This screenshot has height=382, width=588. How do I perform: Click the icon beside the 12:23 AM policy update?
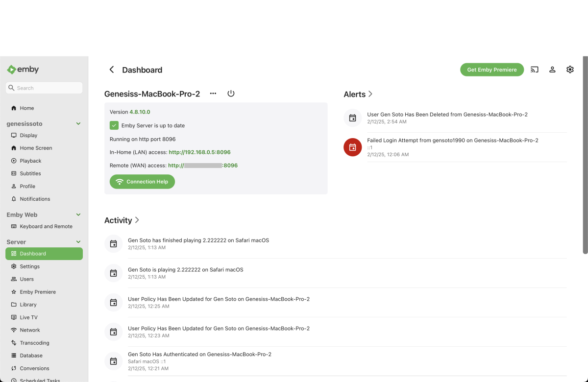coord(113,332)
